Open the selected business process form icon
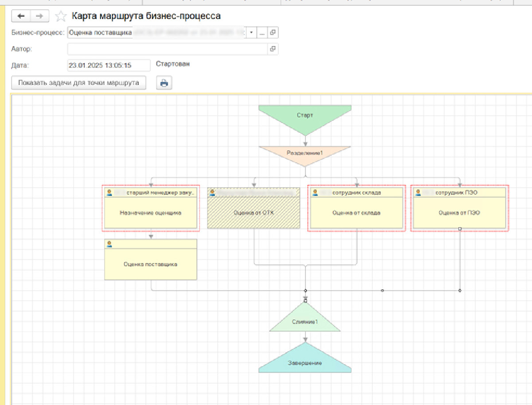This screenshot has width=532, height=405. click(273, 32)
